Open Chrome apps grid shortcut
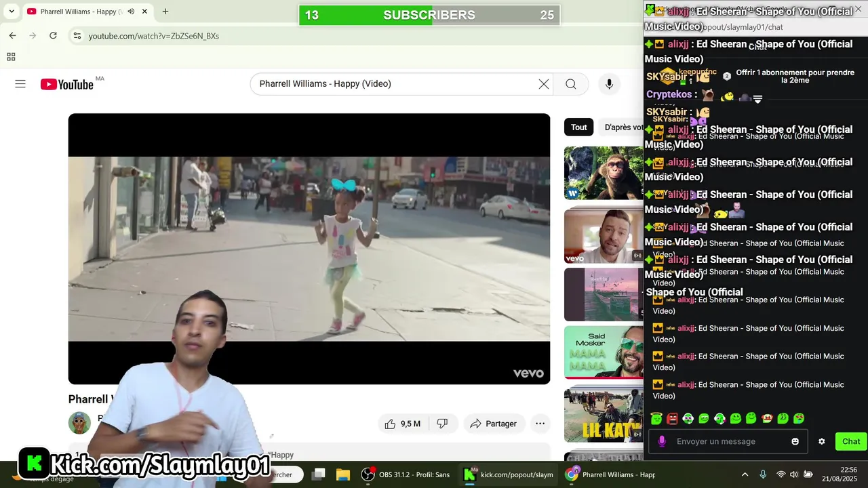The image size is (868, 488). click(11, 57)
